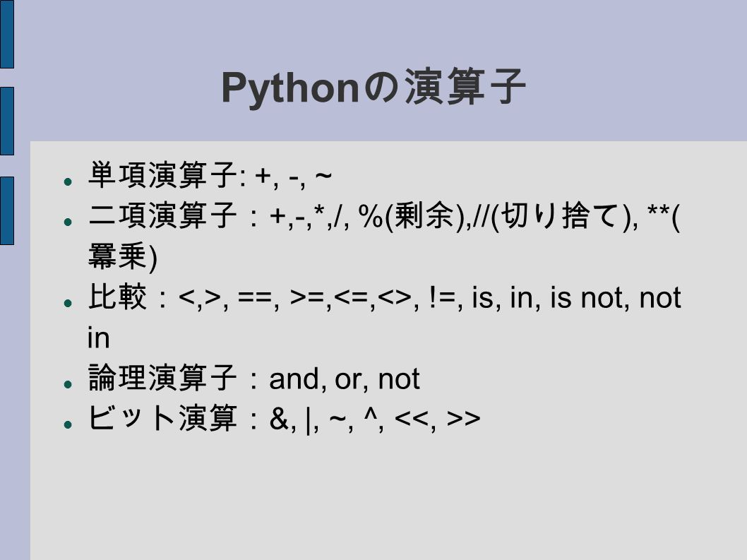The width and height of the screenshot is (747, 560).
Task: Click the bullet before 比較
Action: coord(68,303)
